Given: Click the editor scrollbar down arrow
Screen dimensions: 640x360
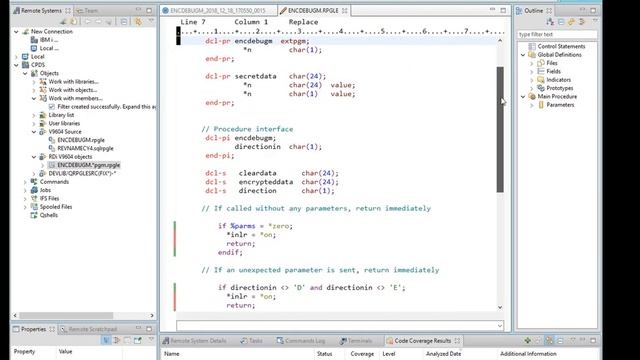Looking at the screenshot, I should (500, 307).
